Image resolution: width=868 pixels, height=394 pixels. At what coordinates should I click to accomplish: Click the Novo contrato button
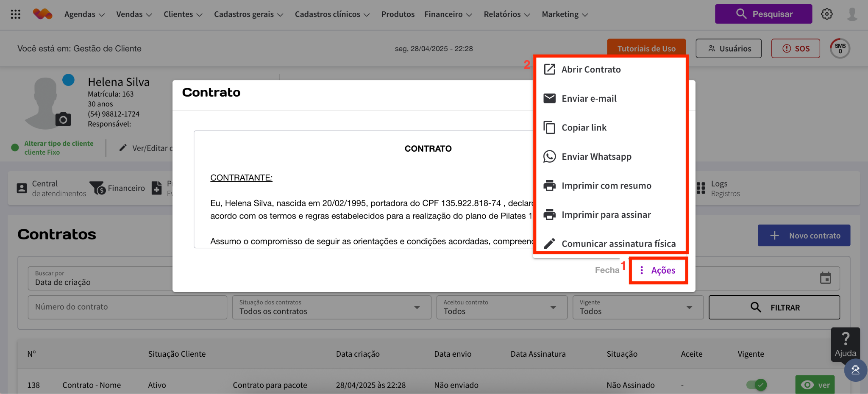pos(804,236)
